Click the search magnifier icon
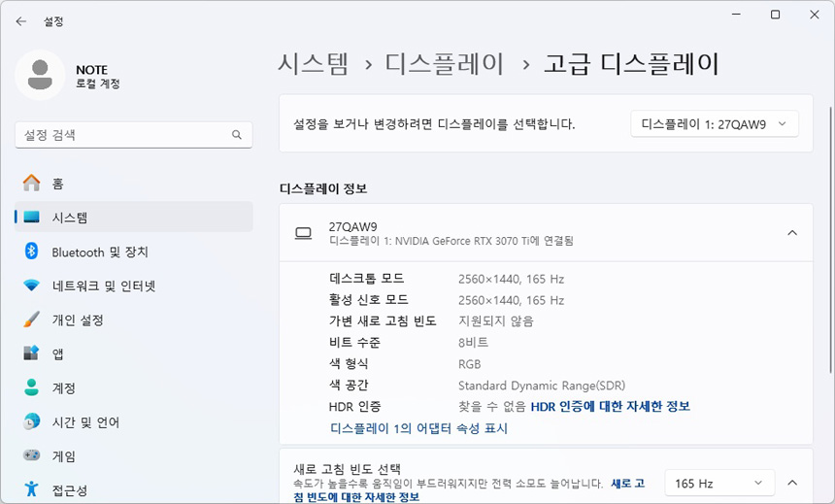 pyautogui.click(x=236, y=135)
